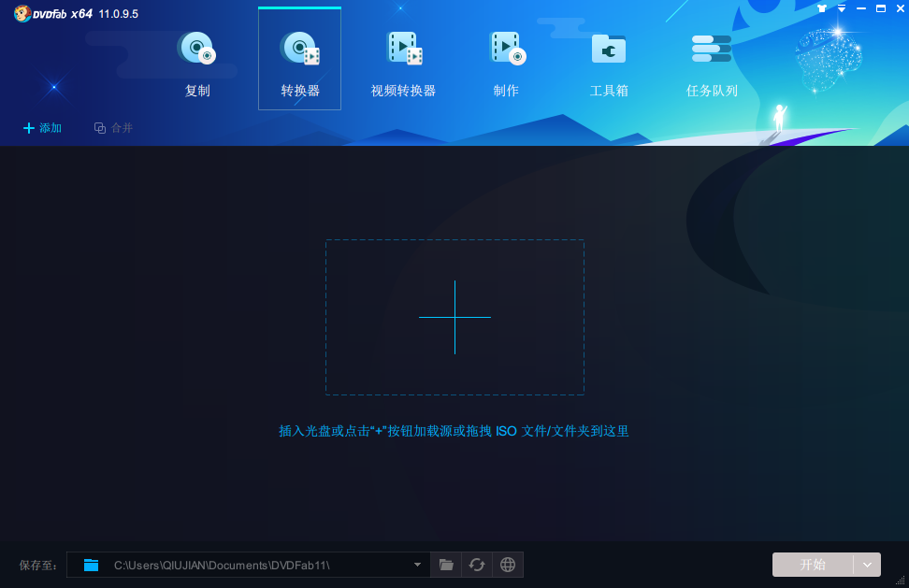The image size is (909, 588).
Task: Expand the save path dropdown arrow
Action: (417, 565)
